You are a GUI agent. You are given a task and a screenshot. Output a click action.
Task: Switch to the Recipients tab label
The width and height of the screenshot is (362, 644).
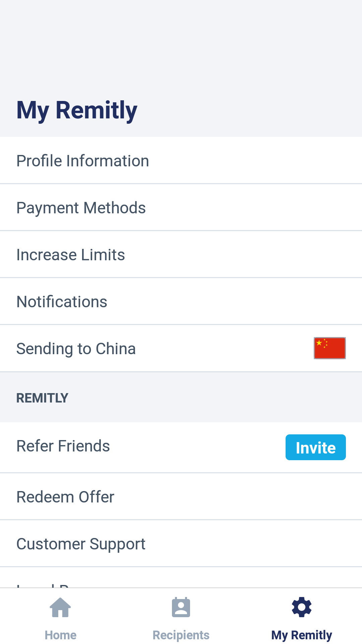[x=181, y=635]
